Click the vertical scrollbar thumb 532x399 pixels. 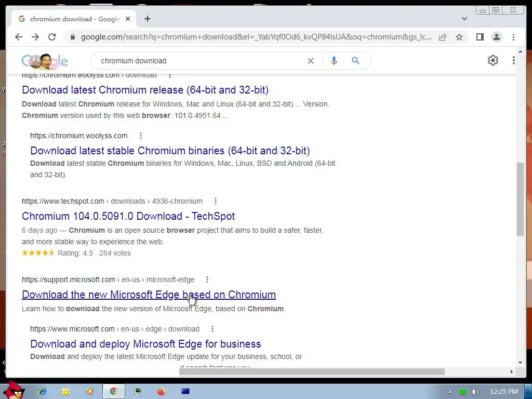tap(520, 199)
